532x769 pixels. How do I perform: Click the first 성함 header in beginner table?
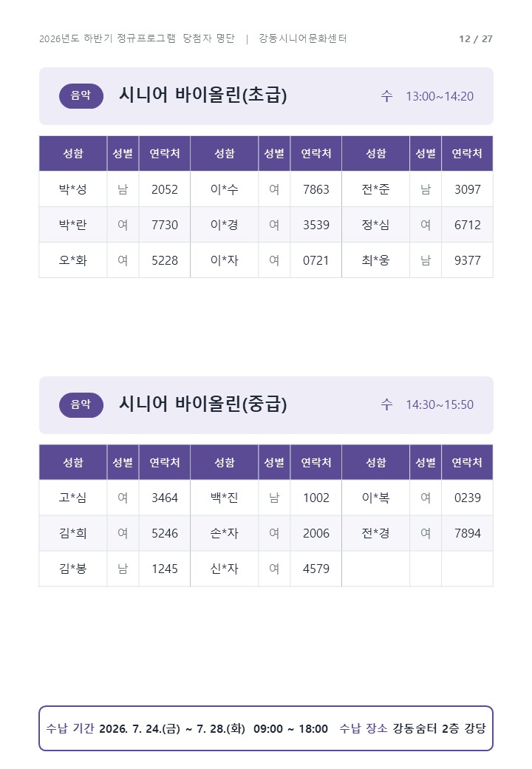(73, 154)
